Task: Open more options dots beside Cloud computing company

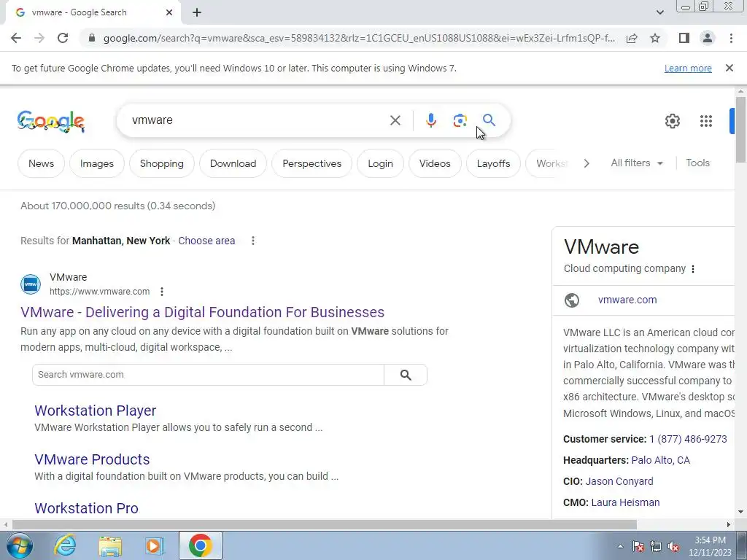Action: click(x=693, y=269)
